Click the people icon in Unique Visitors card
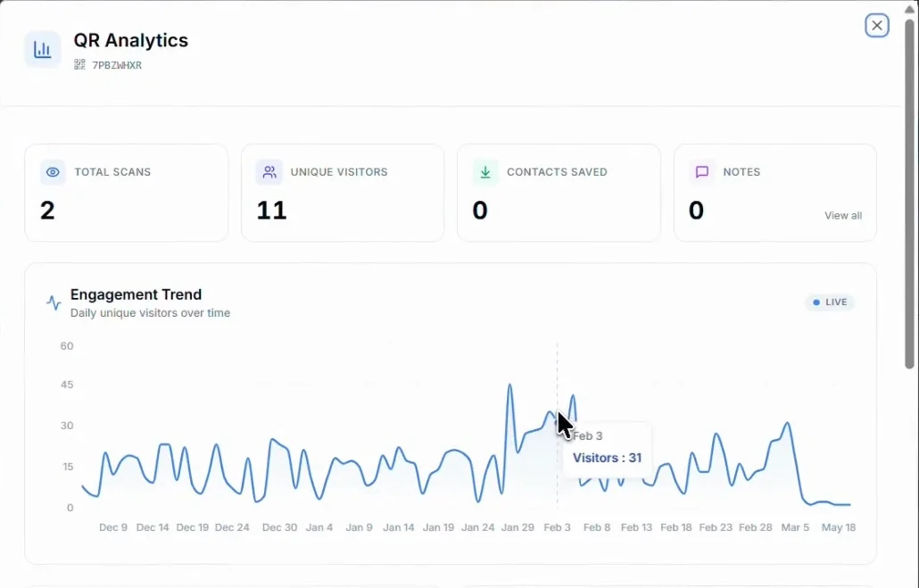This screenshot has height=588, width=919. click(269, 172)
